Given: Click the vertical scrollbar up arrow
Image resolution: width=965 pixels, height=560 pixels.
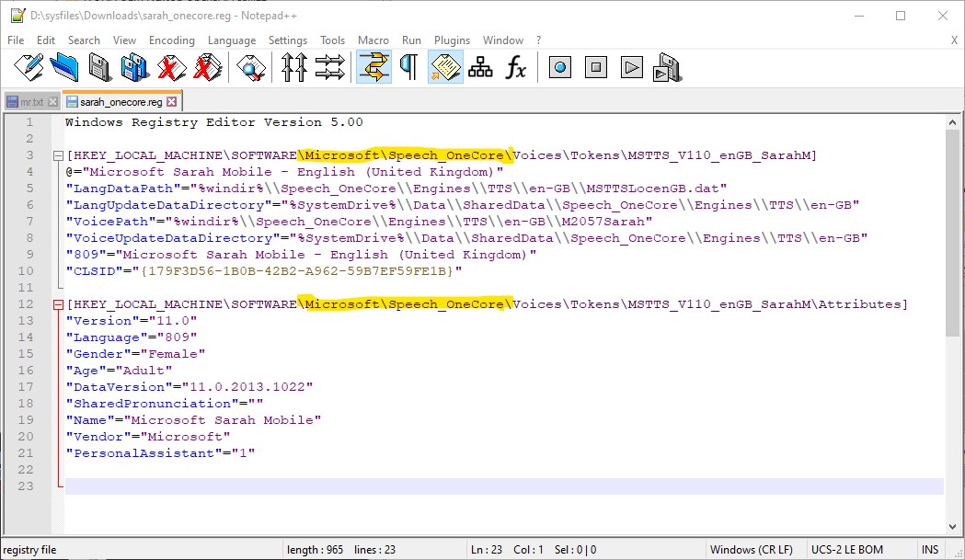Looking at the screenshot, I should (x=953, y=122).
